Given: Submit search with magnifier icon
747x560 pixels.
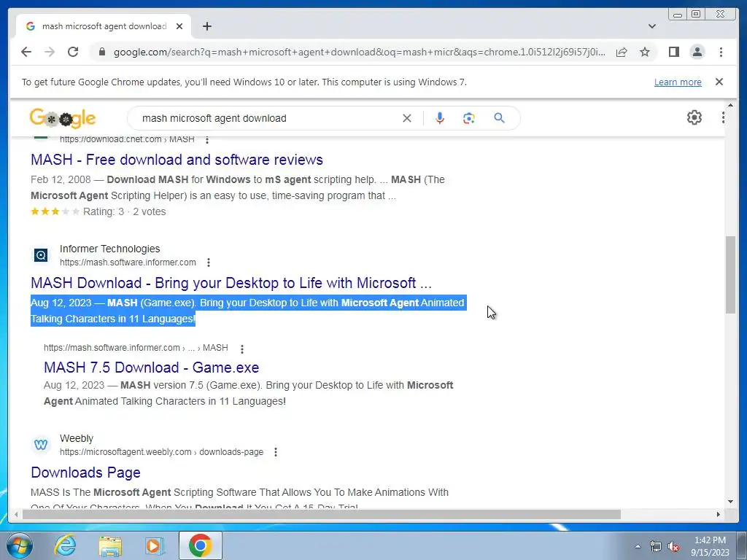Looking at the screenshot, I should coord(499,118).
